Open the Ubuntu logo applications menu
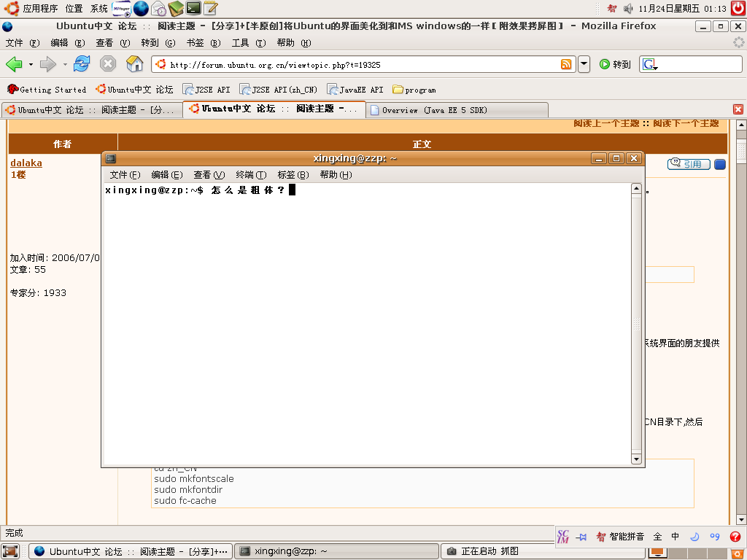This screenshot has width=747, height=560. [x=12, y=8]
